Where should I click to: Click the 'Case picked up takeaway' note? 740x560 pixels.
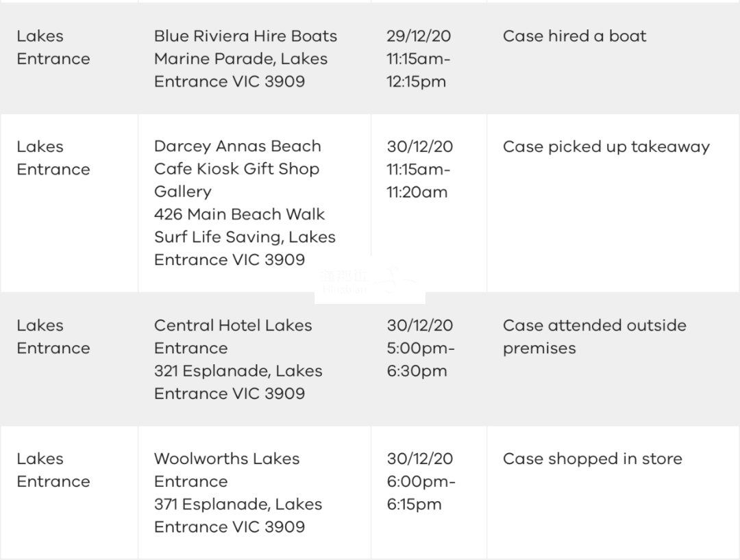pyautogui.click(x=606, y=147)
